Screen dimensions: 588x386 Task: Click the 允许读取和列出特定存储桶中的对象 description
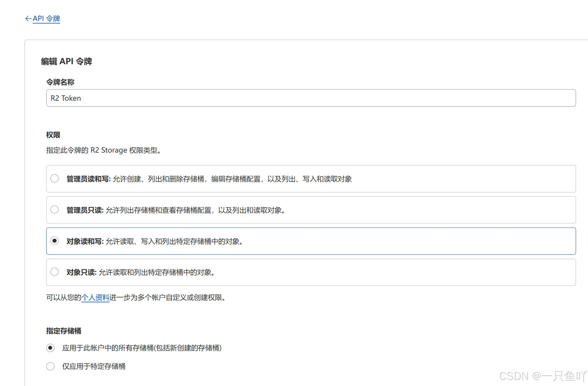point(156,272)
